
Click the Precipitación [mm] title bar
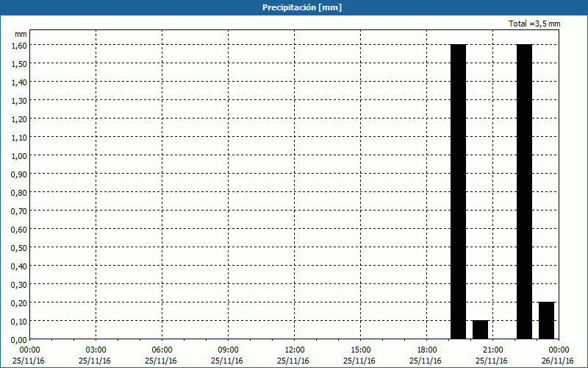coord(294,7)
